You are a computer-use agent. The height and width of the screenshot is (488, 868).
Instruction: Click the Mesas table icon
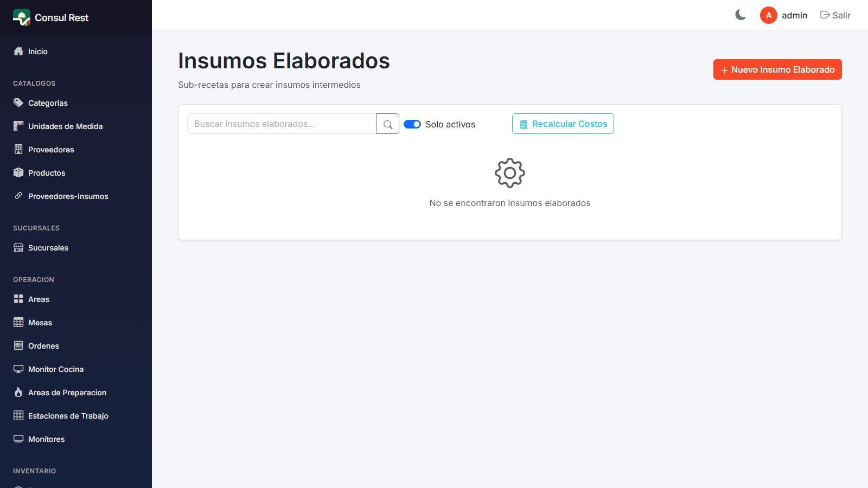(18, 322)
